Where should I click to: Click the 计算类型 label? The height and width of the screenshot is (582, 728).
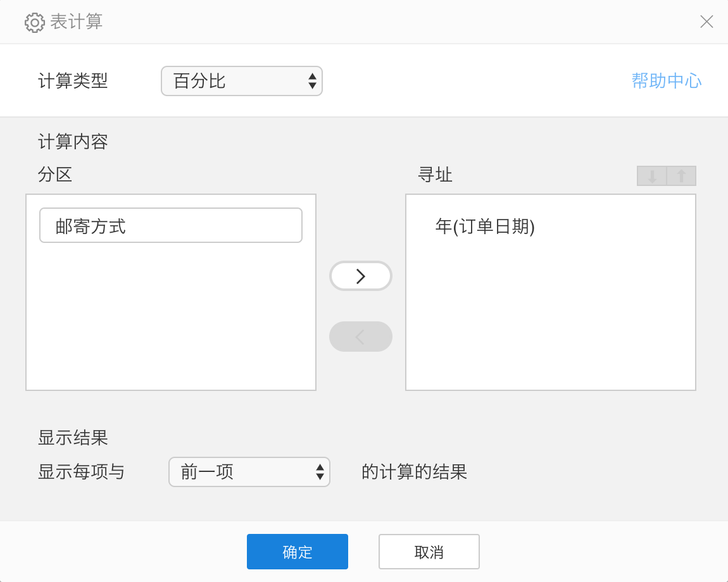[x=73, y=81]
